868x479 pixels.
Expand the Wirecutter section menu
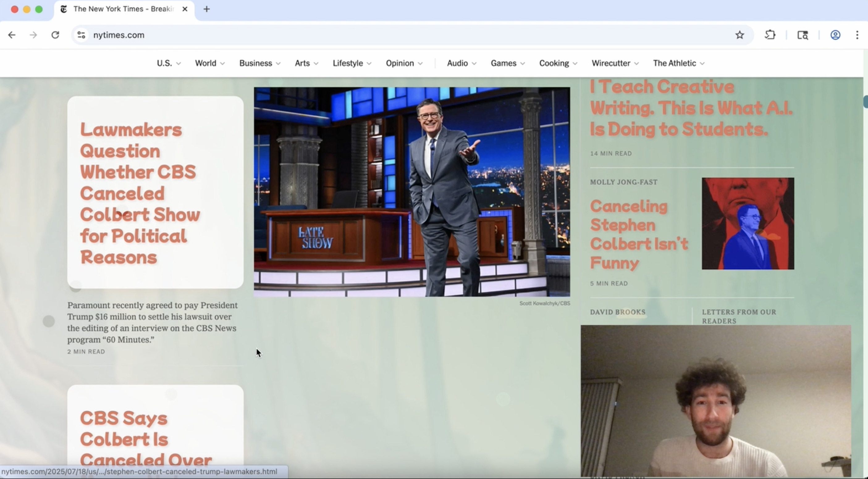[x=615, y=63]
